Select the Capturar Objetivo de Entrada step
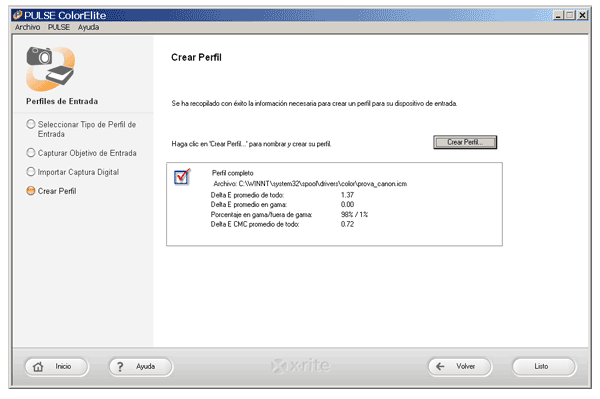The image size is (600, 399). (x=81, y=153)
